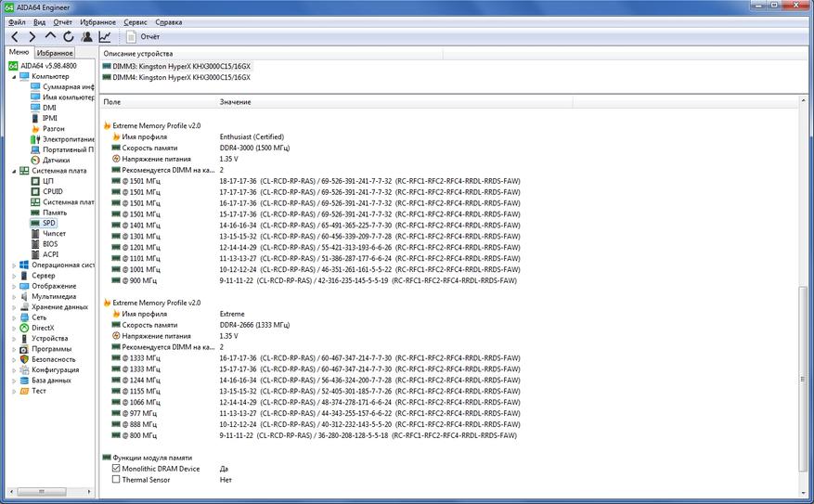Open the Избранное menu in menu bar
Image resolution: width=814 pixels, height=504 pixels.
[98, 22]
